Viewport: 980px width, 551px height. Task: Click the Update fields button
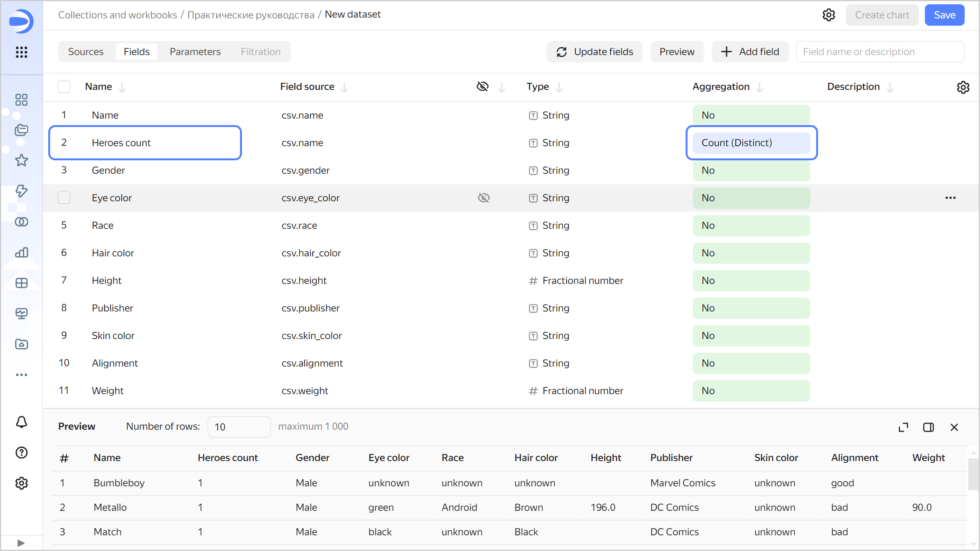tap(595, 52)
